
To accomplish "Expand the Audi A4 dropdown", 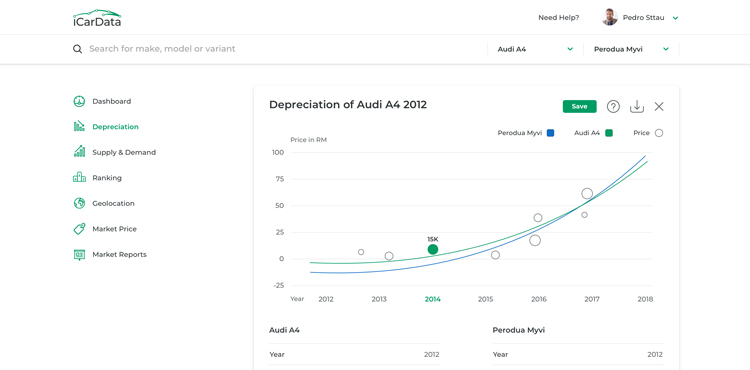I will (x=535, y=49).
